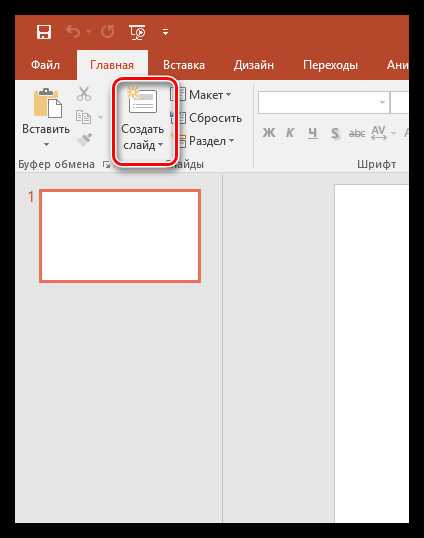Select slide 1 thumbnail in the panel
Image resolution: width=424 pixels, height=538 pixels.
click(x=120, y=236)
